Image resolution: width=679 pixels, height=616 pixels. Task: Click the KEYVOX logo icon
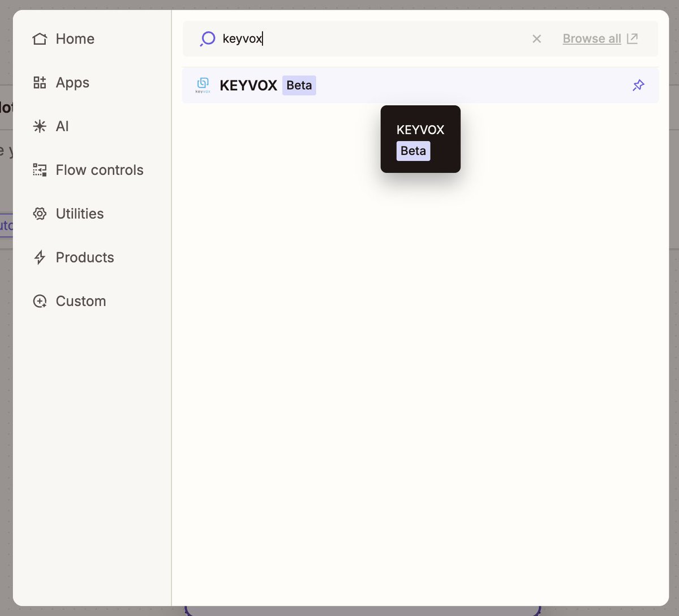coord(203,85)
